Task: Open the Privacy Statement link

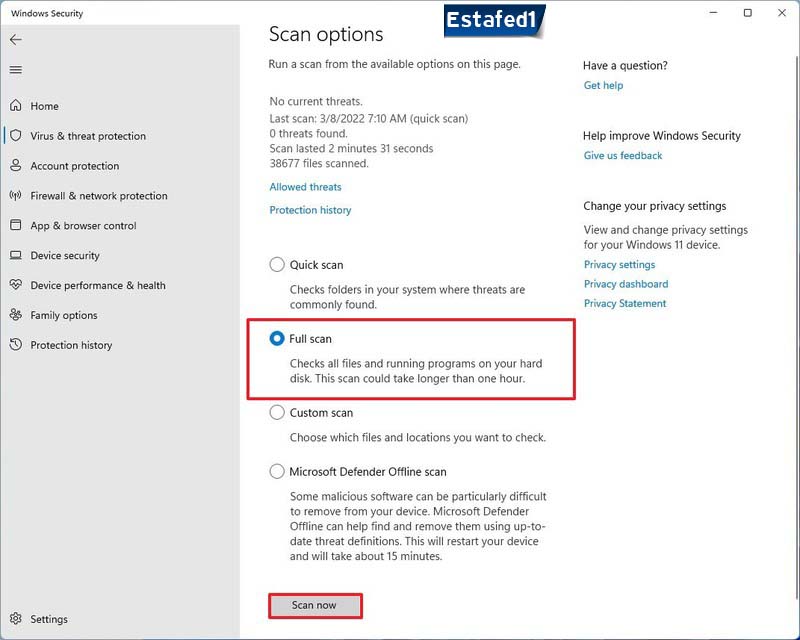Action: pyautogui.click(x=625, y=303)
